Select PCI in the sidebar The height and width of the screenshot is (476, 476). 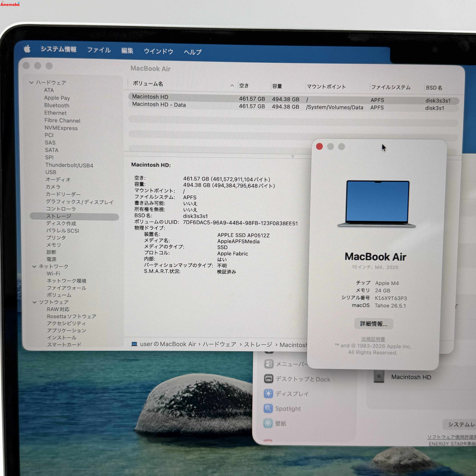point(49,135)
